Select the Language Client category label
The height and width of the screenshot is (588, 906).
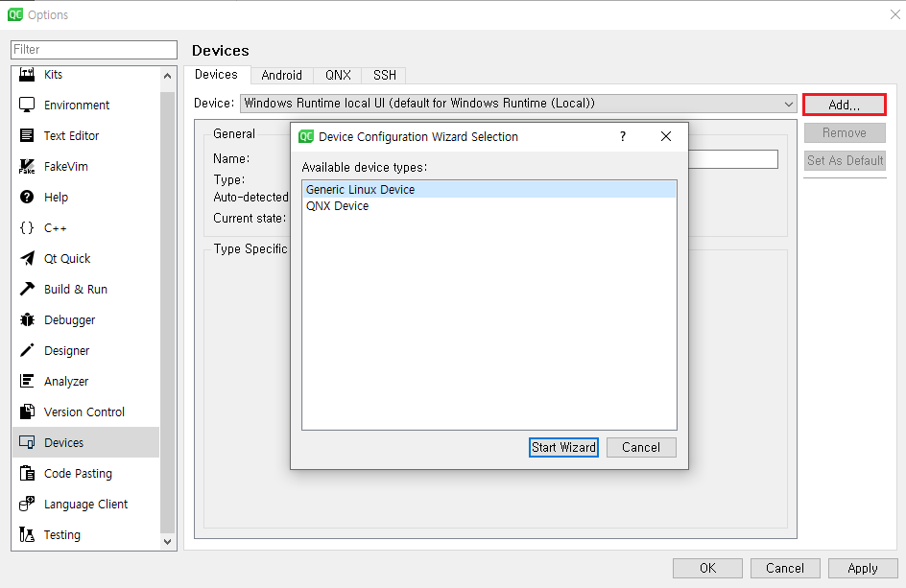pyautogui.click(x=85, y=505)
